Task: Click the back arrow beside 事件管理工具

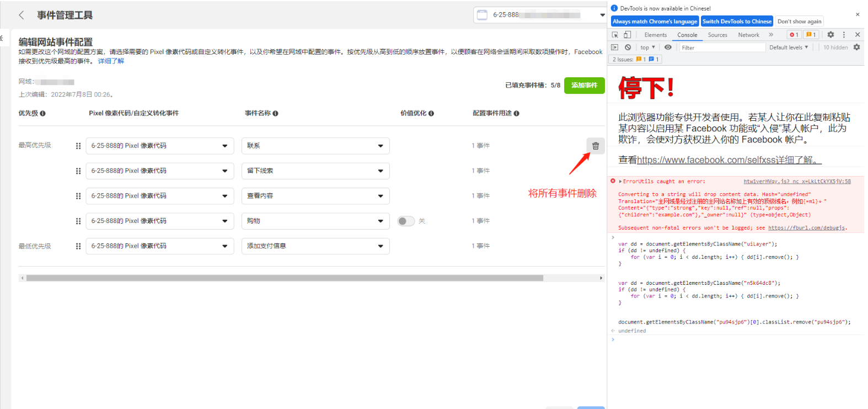Action: coord(22,15)
